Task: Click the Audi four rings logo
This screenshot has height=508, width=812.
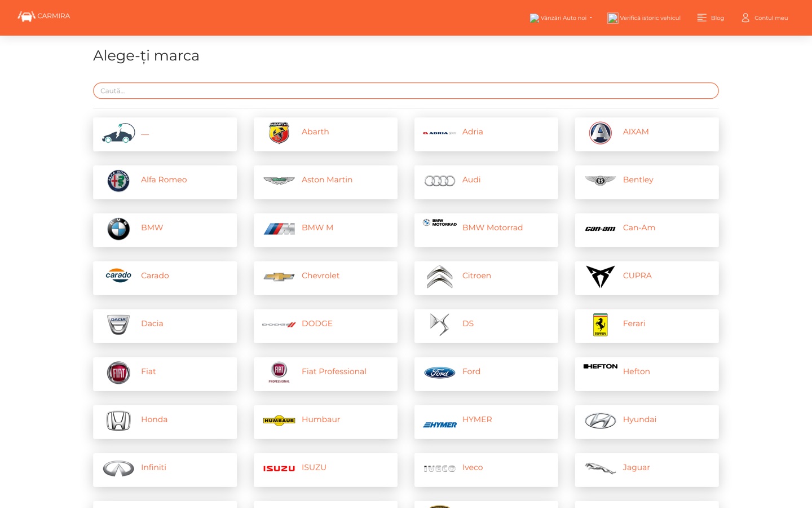Action: tap(440, 181)
